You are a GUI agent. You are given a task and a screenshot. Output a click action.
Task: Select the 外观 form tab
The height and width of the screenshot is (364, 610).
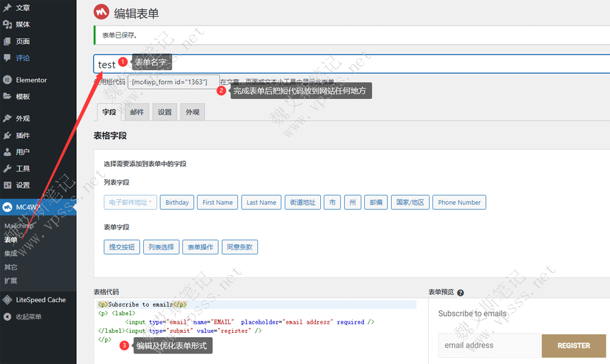click(193, 112)
